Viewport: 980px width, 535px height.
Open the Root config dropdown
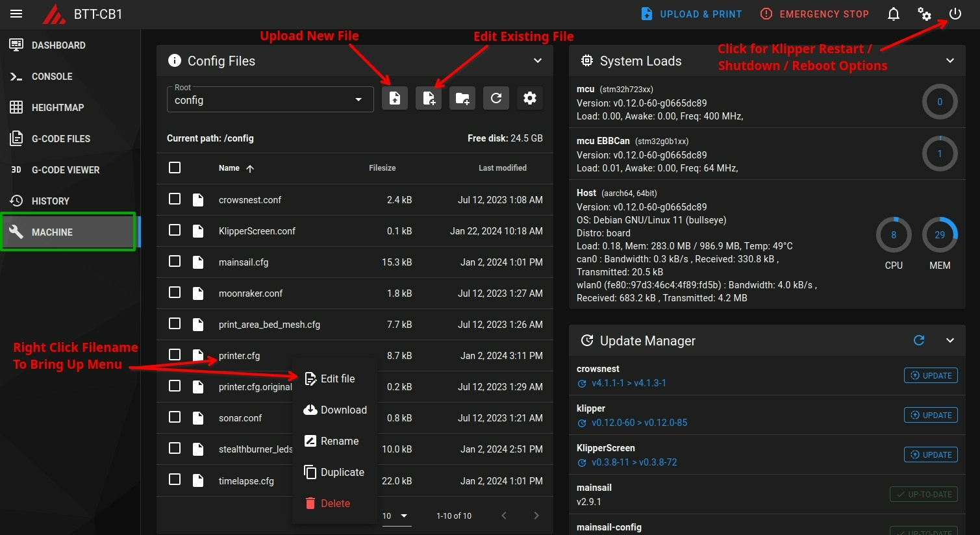[x=270, y=99]
